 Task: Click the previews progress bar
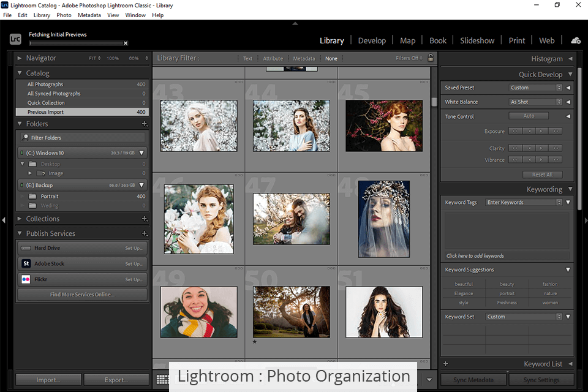(x=76, y=43)
